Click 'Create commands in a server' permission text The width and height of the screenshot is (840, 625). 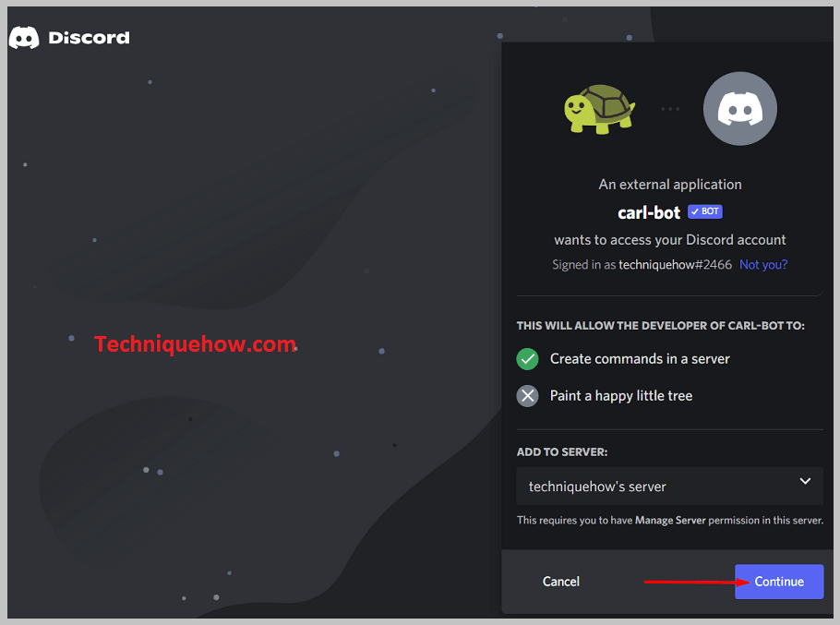[x=640, y=359]
